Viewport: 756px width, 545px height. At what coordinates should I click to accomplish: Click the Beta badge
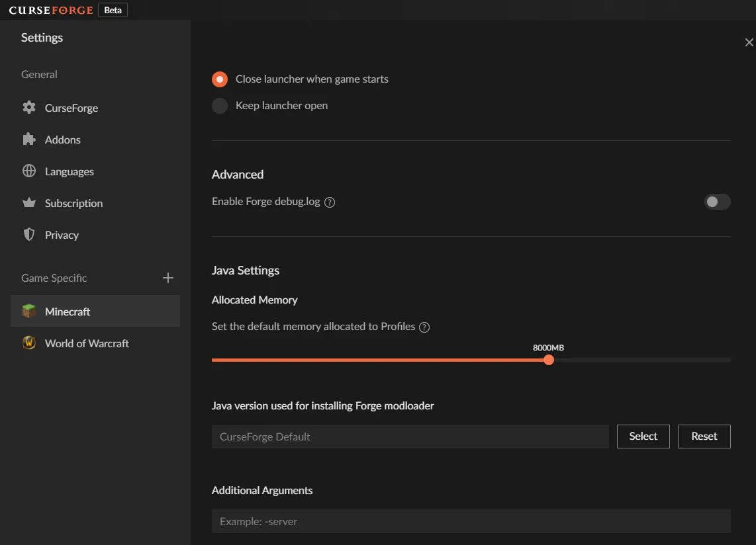pos(113,10)
